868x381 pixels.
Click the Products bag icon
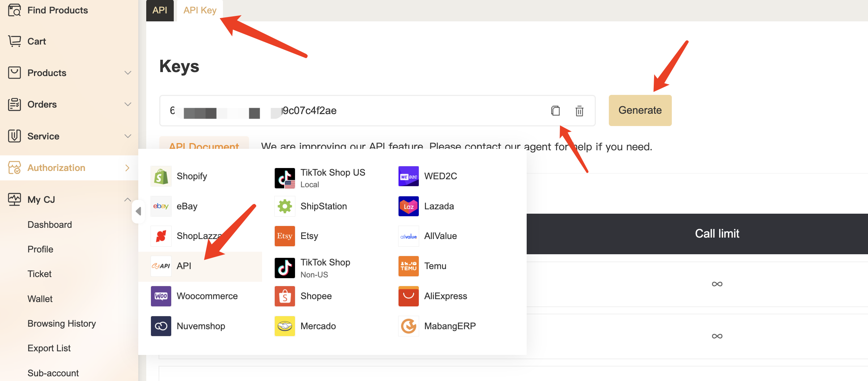pos(14,73)
